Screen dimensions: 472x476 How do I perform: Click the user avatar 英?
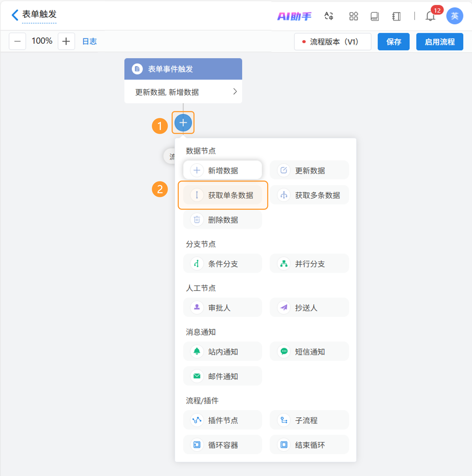pos(454,16)
